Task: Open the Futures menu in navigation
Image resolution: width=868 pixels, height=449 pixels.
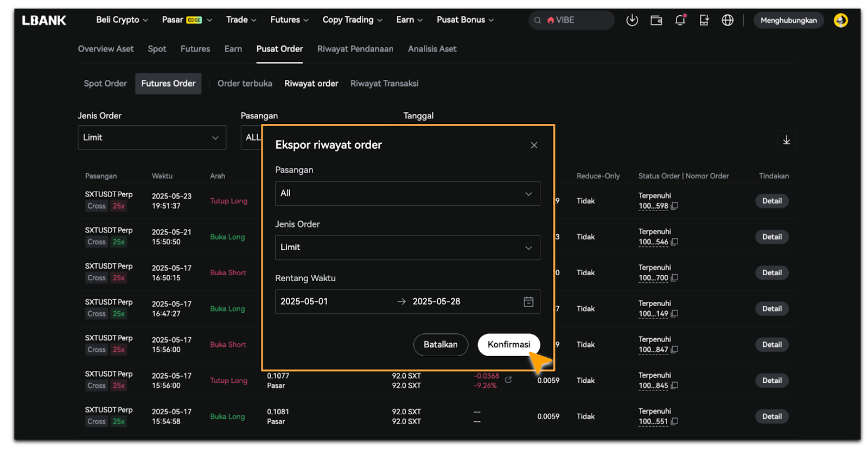Action: pyautogui.click(x=289, y=20)
